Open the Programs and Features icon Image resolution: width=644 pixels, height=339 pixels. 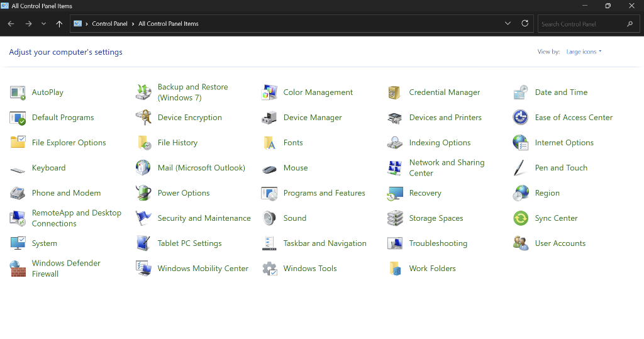tap(269, 194)
